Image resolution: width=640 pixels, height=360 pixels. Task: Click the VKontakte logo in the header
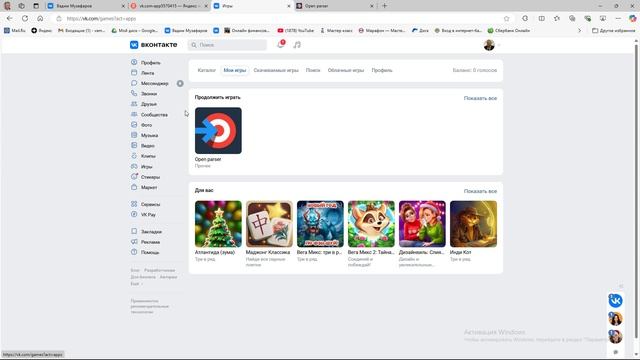153,45
